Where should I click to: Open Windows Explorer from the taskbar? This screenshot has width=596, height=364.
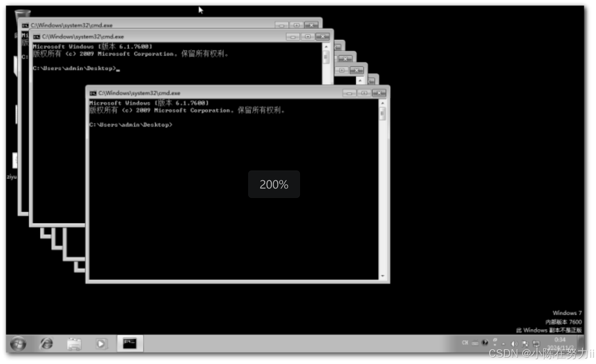(x=74, y=344)
